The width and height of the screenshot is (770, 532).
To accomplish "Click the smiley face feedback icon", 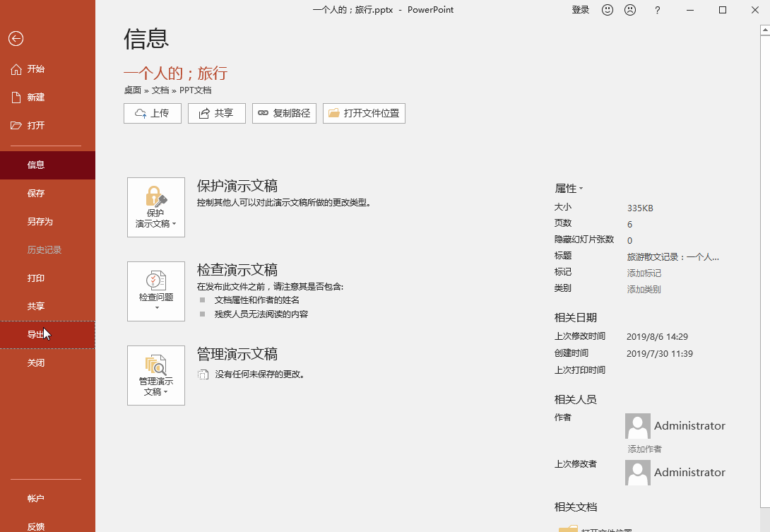I will (x=608, y=10).
